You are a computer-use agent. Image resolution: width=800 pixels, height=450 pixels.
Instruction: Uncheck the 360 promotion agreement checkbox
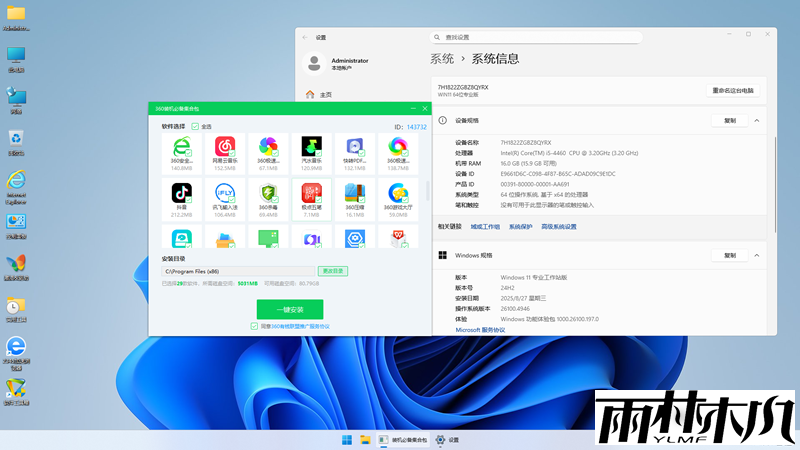click(254, 326)
